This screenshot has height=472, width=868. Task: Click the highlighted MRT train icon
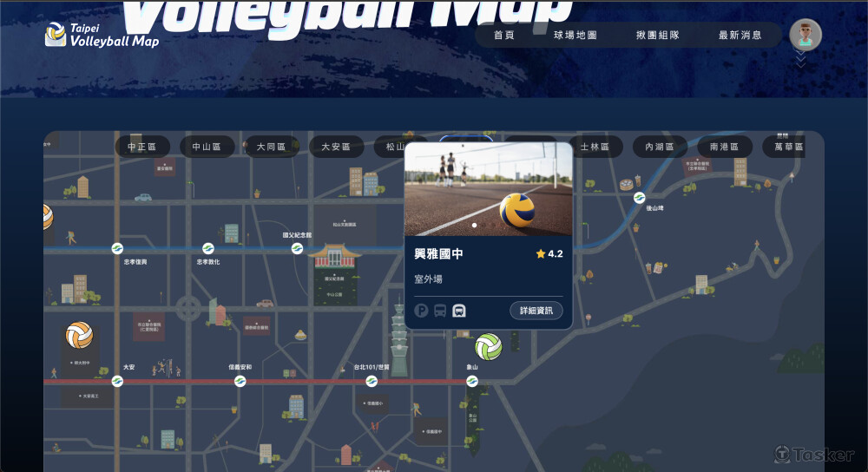click(459, 311)
